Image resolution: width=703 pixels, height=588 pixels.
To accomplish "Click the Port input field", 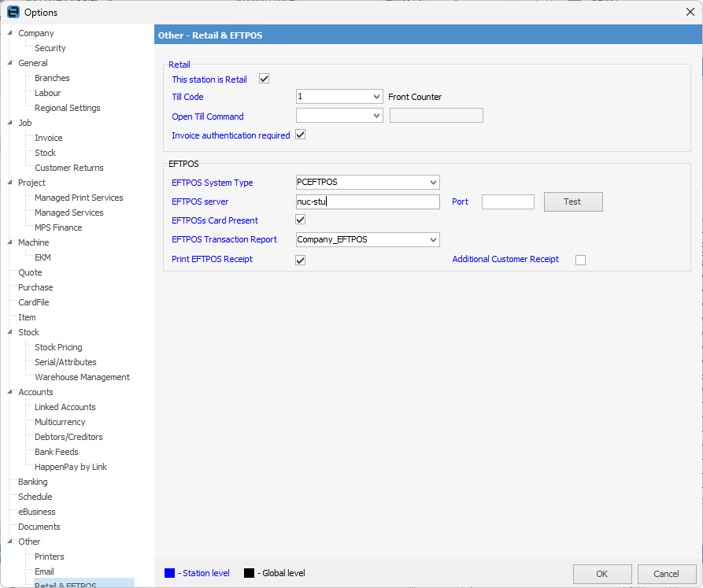I will (x=508, y=202).
